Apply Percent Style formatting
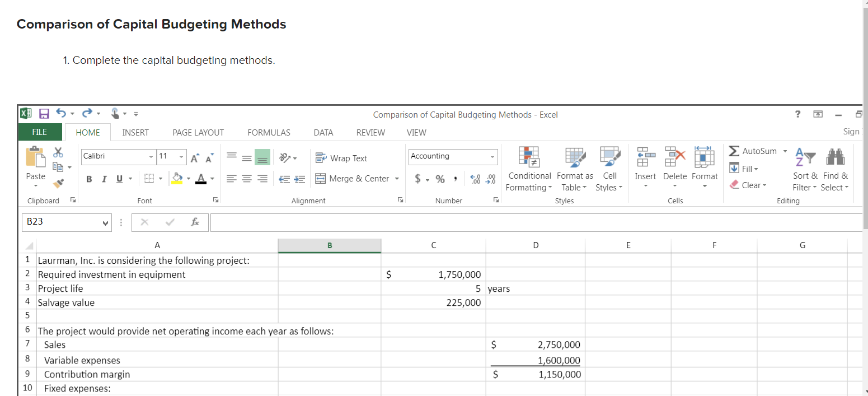This screenshot has height=396, width=868. (439, 178)
